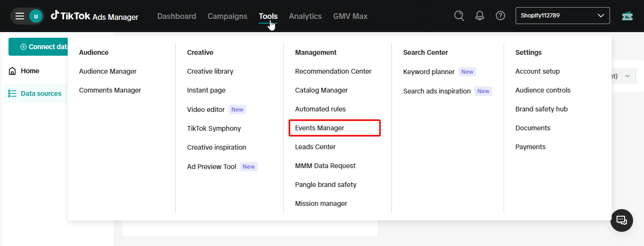Go to Home in left sidebar
644x246 pixels.
[x=30, y=71]
